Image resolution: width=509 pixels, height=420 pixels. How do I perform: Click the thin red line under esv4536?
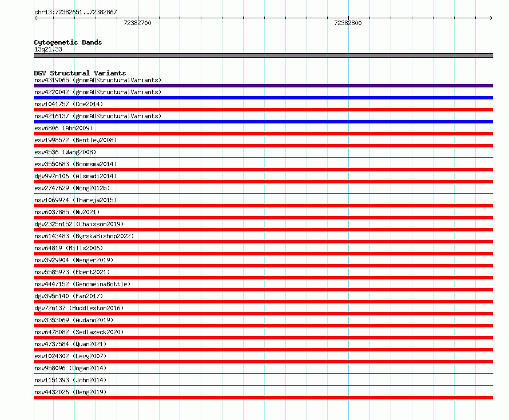pos(263,157)
